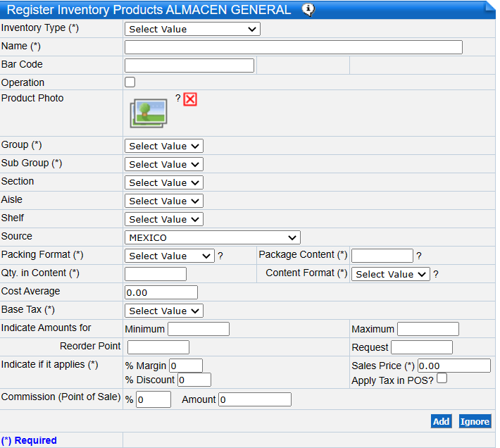Open the Base Tax dropdown
Screen dimensions: 500x448
[164, 311]
